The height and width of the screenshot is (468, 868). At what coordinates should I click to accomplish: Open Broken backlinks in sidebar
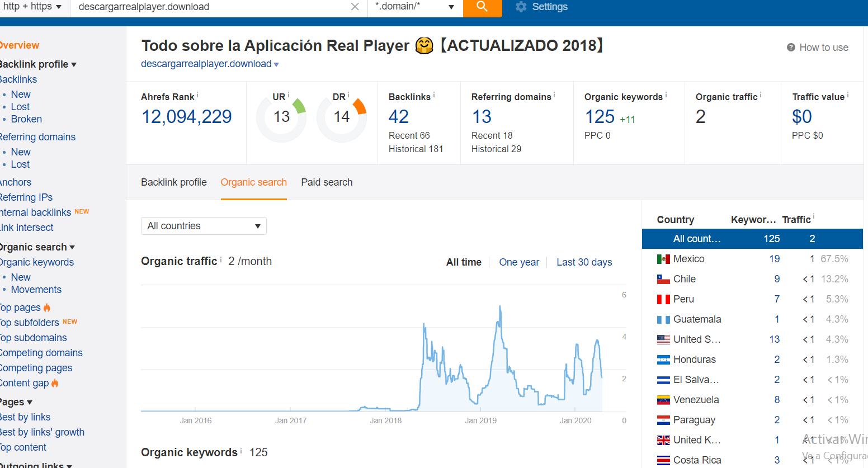coord(26,119)
